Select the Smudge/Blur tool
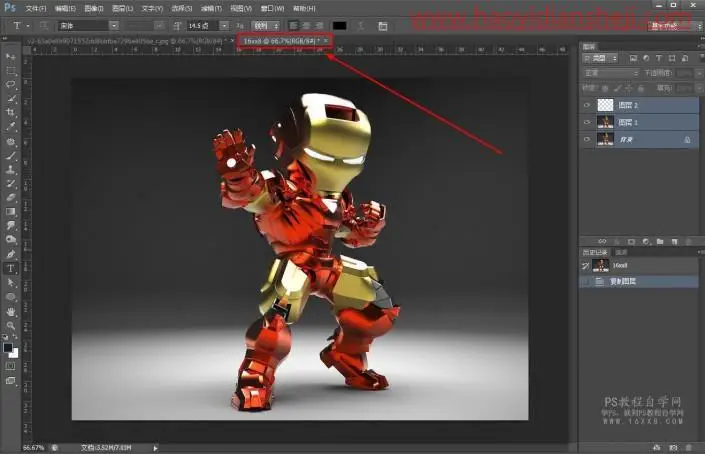 click(11, 225)
